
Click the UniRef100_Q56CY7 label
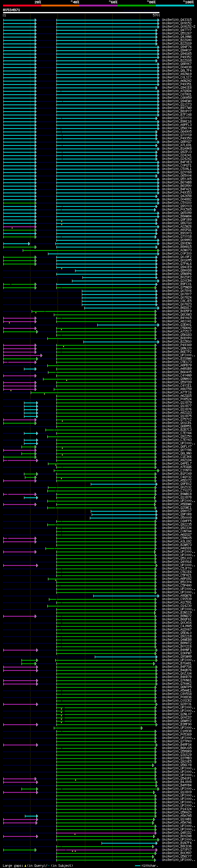tap(177, 856)
